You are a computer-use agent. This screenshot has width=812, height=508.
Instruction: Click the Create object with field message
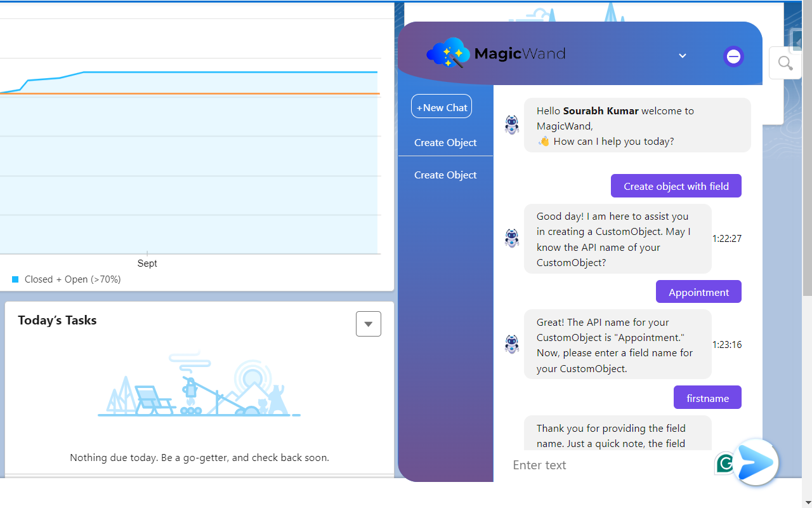coord(676,186)
